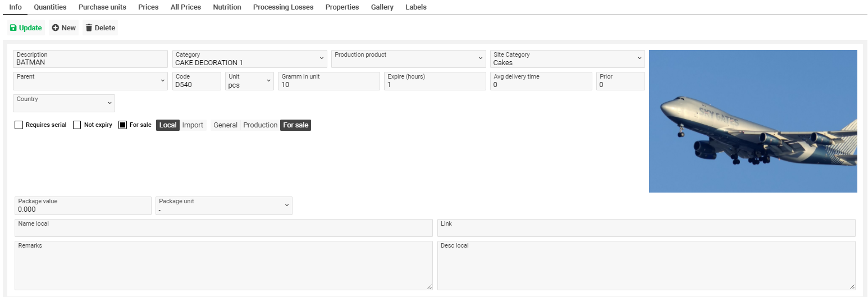Choose the General type button
868x297 pixels.
[x=225, y=125]
